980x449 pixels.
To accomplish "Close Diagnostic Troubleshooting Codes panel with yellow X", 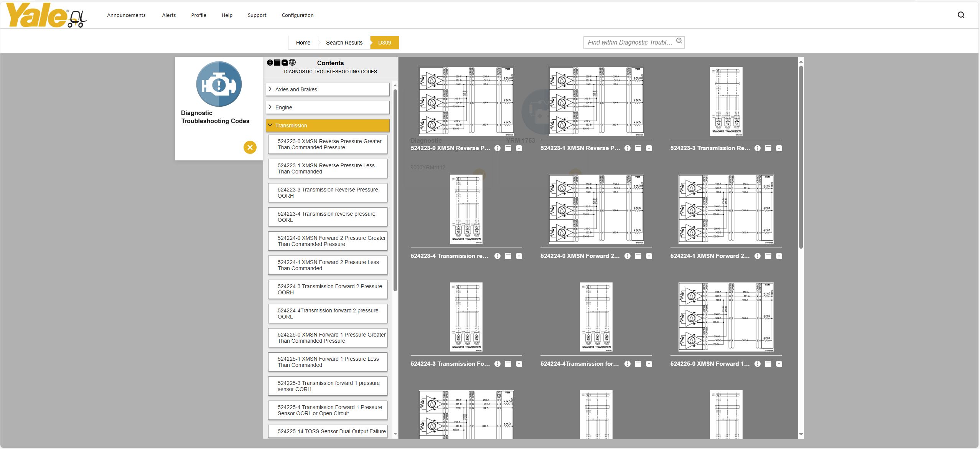I will (x=250, y=147).
